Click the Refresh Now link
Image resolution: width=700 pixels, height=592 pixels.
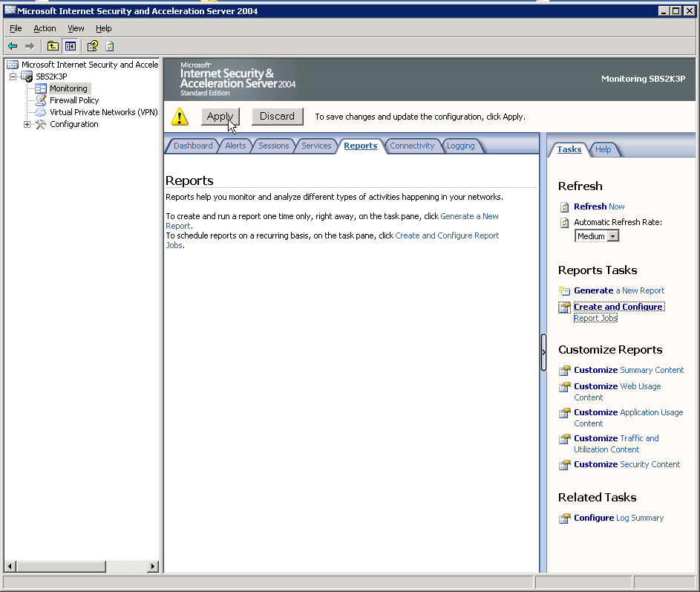point(599,206)
